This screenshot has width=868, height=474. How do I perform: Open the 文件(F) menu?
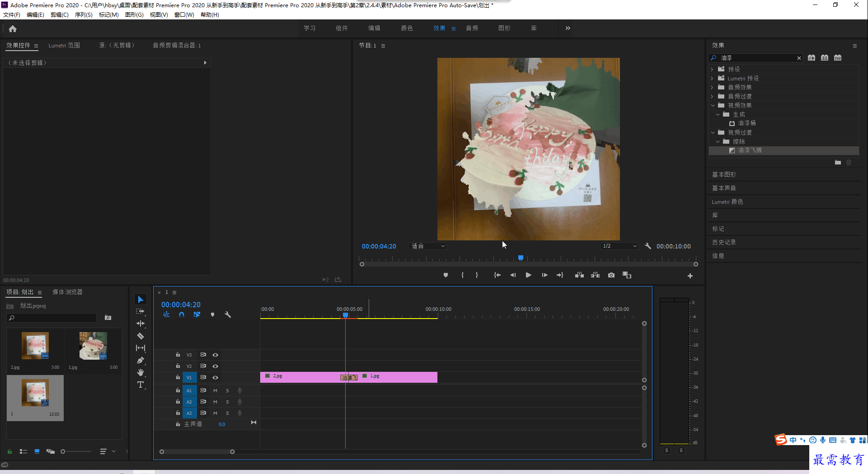point(12,14)
